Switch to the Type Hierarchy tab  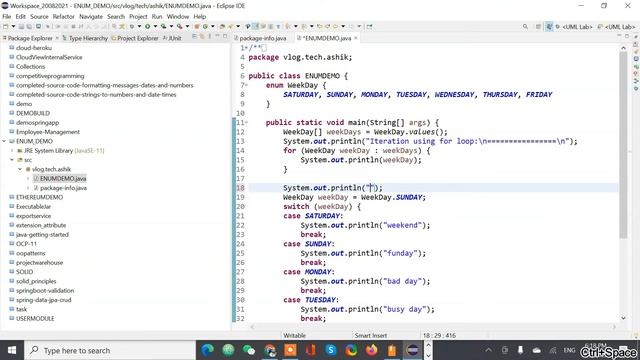pyautogui.click(x=85, y=38)
